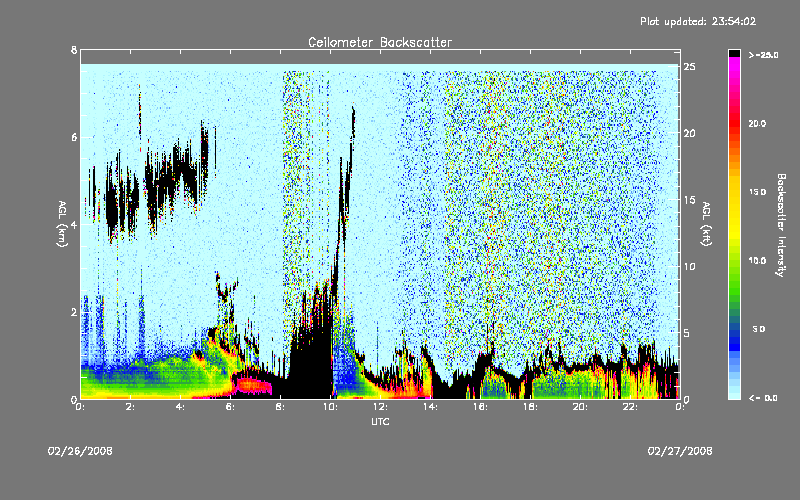Click the AGL (km) left axis label
Image resolution: width=800 pixels, height=500 pixels.
[62, 224]
